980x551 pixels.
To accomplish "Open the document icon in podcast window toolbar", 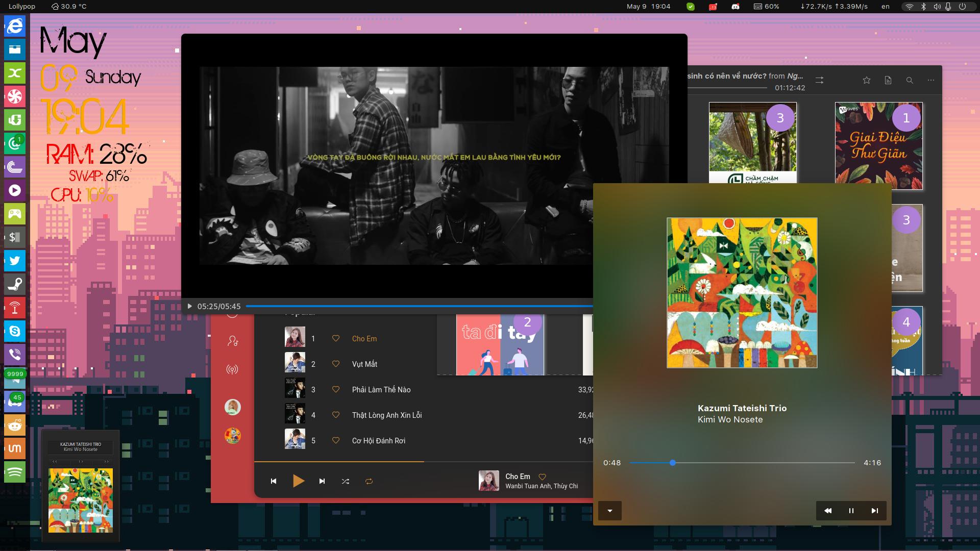I will click(888, 80).
